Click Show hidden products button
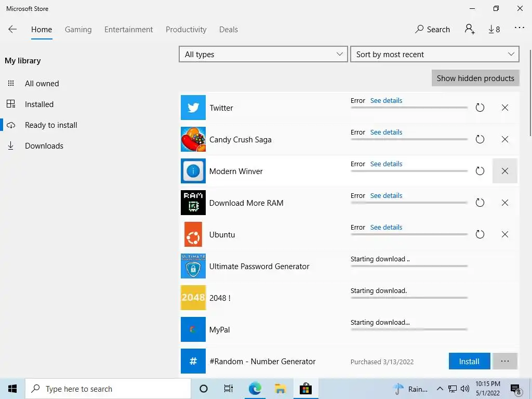532x399 pixels. [475, 78]
